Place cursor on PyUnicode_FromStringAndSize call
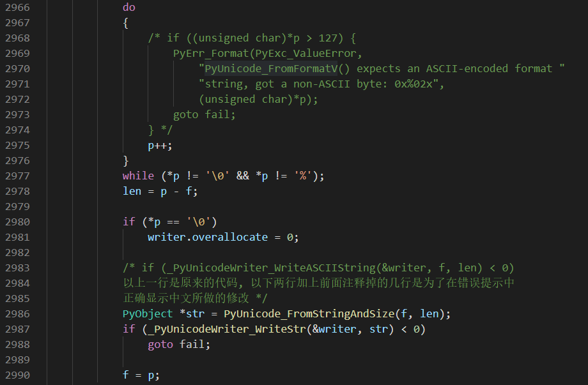Screen dimensions: 588x385 (309, 314)
